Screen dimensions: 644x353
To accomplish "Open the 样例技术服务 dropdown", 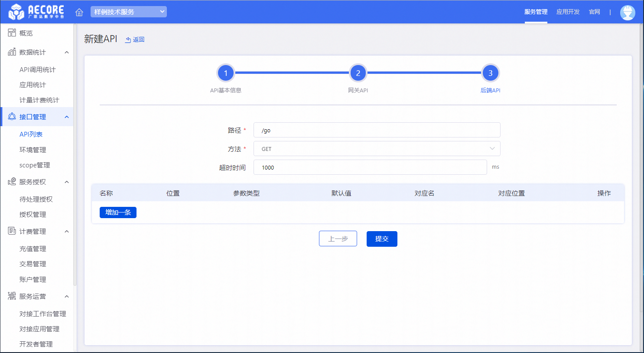I will point(128,12).
